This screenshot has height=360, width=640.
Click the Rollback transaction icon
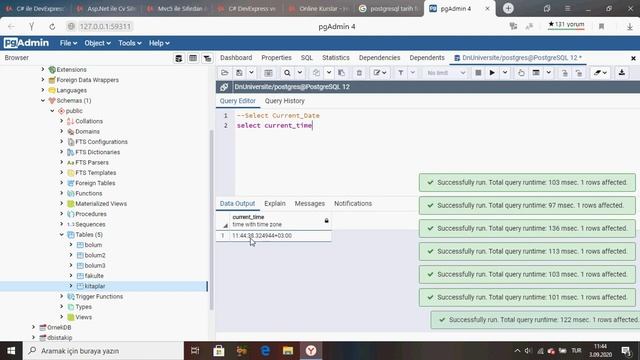[579, 73]
